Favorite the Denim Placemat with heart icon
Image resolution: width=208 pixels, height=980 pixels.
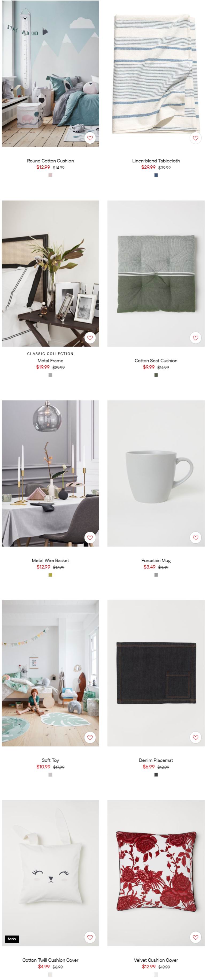click(195, 737)
